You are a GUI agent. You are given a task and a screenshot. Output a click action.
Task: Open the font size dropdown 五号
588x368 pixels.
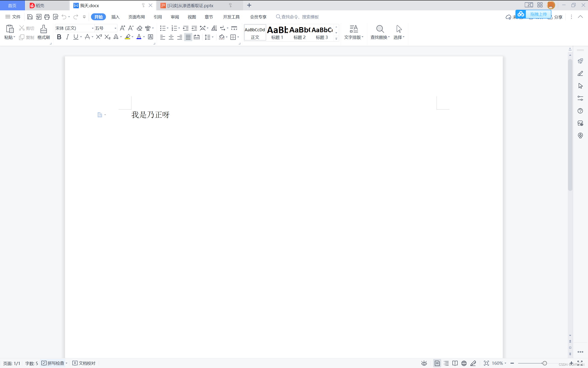(x=115, y=28)
